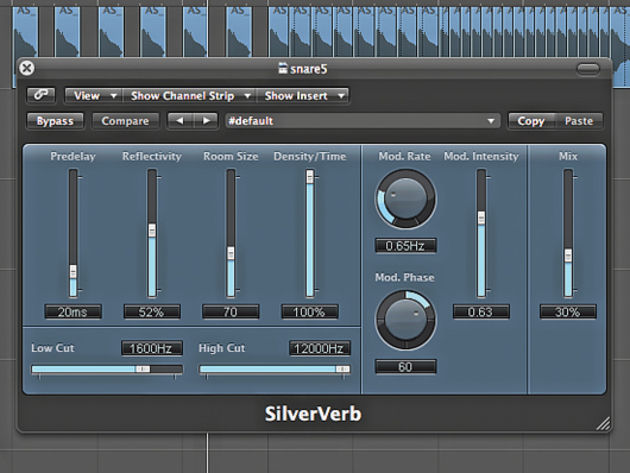Close the snare5 plugin window
Image resolution: width=630 pixels, height=473 pixels.
tap(27, 68)
